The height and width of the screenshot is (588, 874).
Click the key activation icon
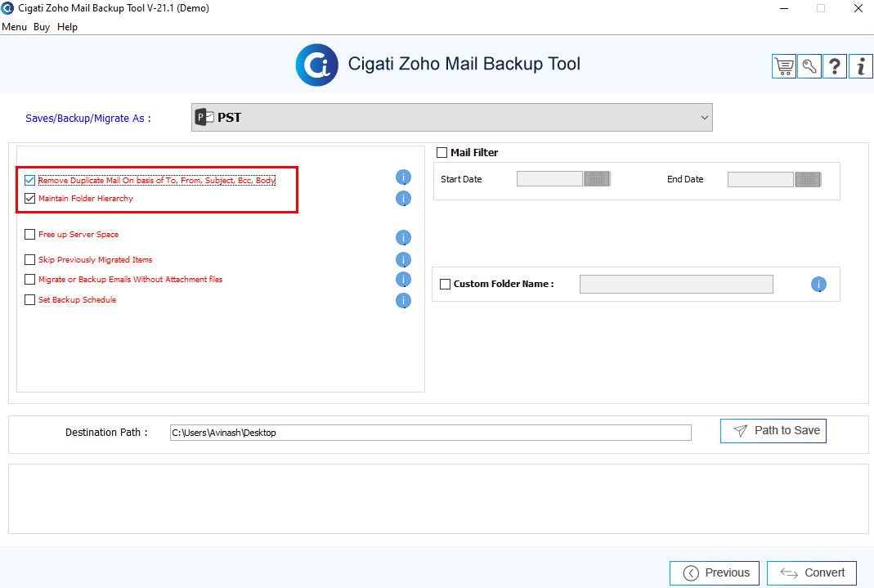[x=809, y=66]
